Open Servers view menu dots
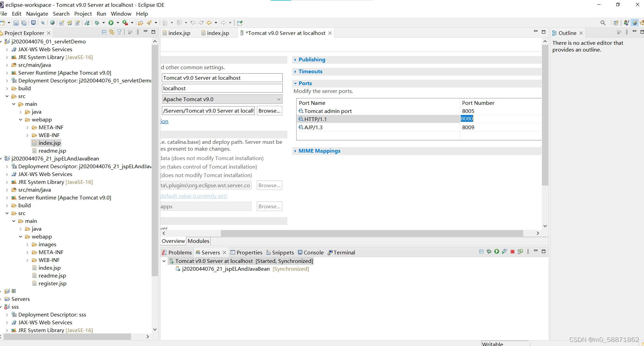This screenshot has width=644, height=346. [x=528, y=252]
